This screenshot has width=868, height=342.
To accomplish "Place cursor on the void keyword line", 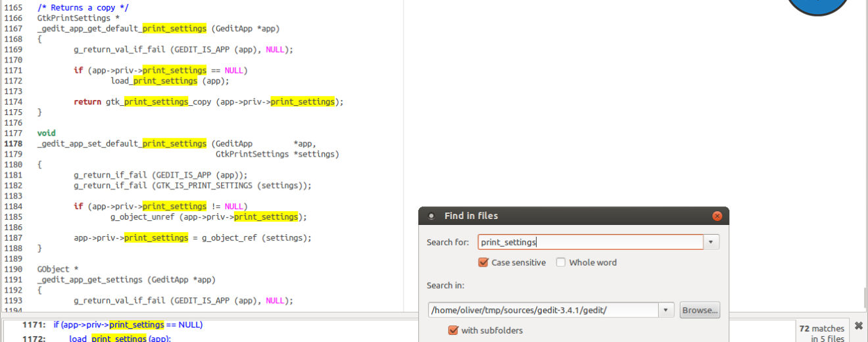I will (46, 133).
